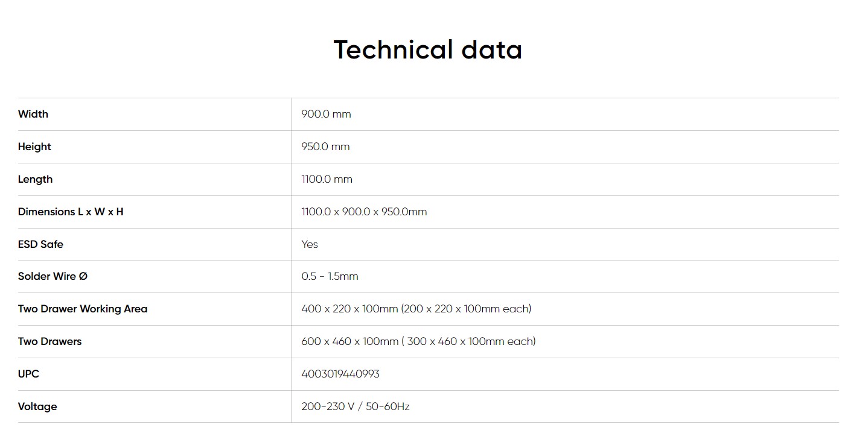Image resolution: width=868 pixels, height=433 pixels.
Task: Click the Technical data heading
Action: tap(427, 49)
